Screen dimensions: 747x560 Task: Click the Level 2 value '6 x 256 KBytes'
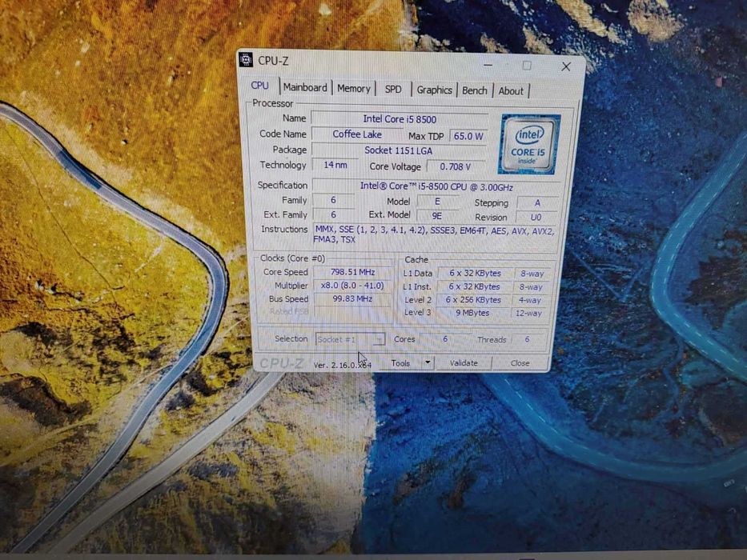coord(473,300)
